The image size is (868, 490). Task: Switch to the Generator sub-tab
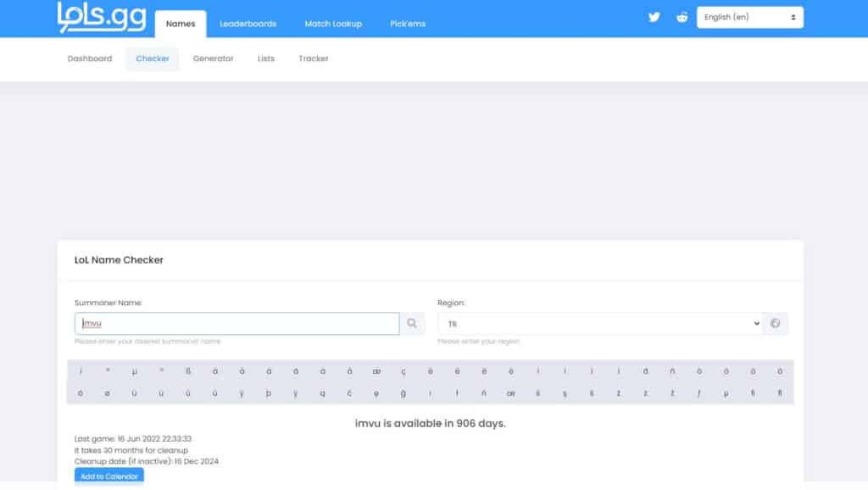click(213, 58)
